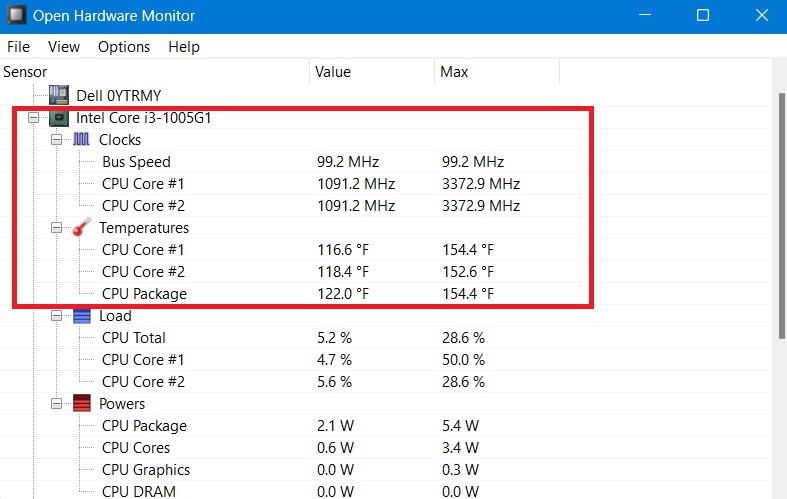The image size is (787, 499).
Task: Select CPU Core #2 under Load
Action: (143, 382)
